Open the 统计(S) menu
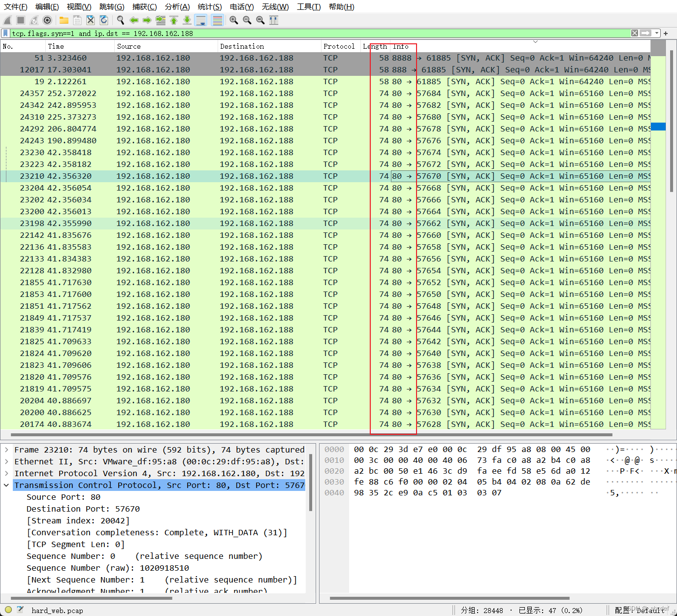 210,7
